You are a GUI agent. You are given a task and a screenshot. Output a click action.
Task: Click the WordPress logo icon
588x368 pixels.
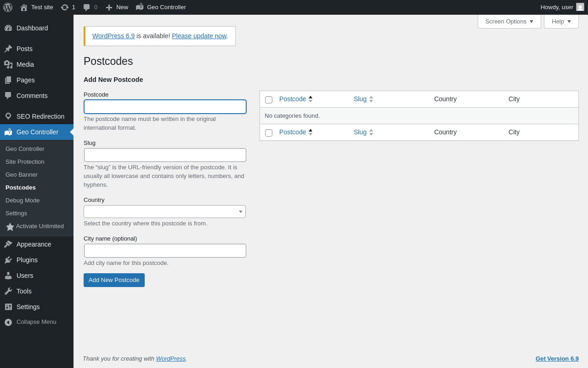click(x=8, y=7)
